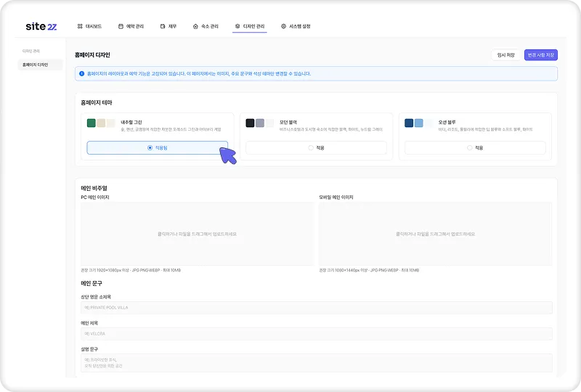This screenshot has height=392, width=581.
Task: Open the 시스템 설정 tab
Action: coord(296,26)
